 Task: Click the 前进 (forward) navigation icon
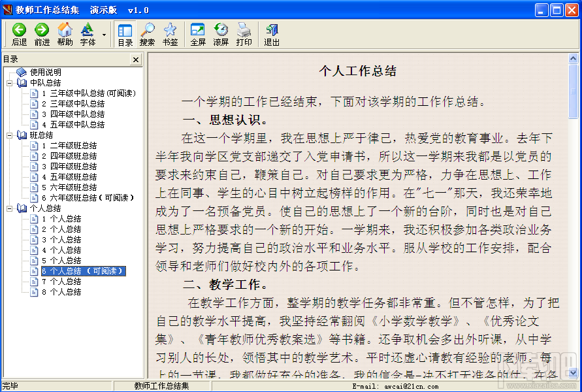coord(42,30)
